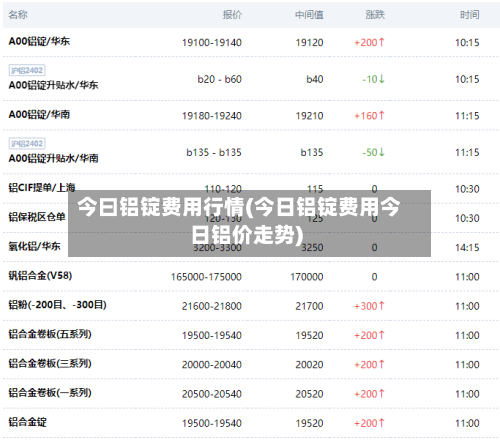
Task: Click the 沪铝2402 tag above A00铝锭升贴水/华南
Action: click(x=27, y=144)
